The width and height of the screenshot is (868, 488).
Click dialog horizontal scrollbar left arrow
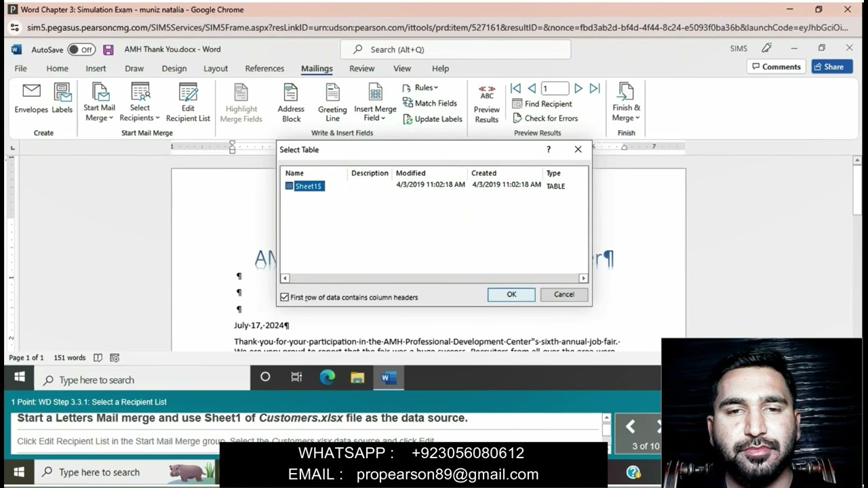click(285, 278)
